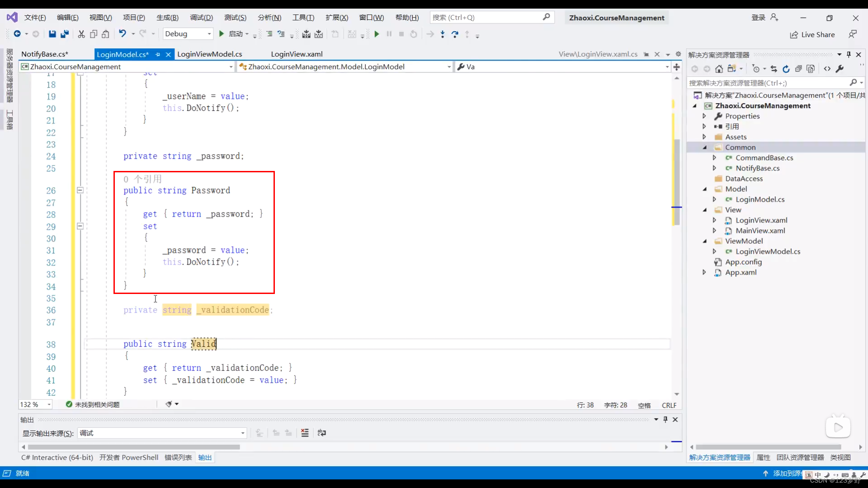Click the Solution Explorer search field
This screenshot has height=488, width=868.
768,83
